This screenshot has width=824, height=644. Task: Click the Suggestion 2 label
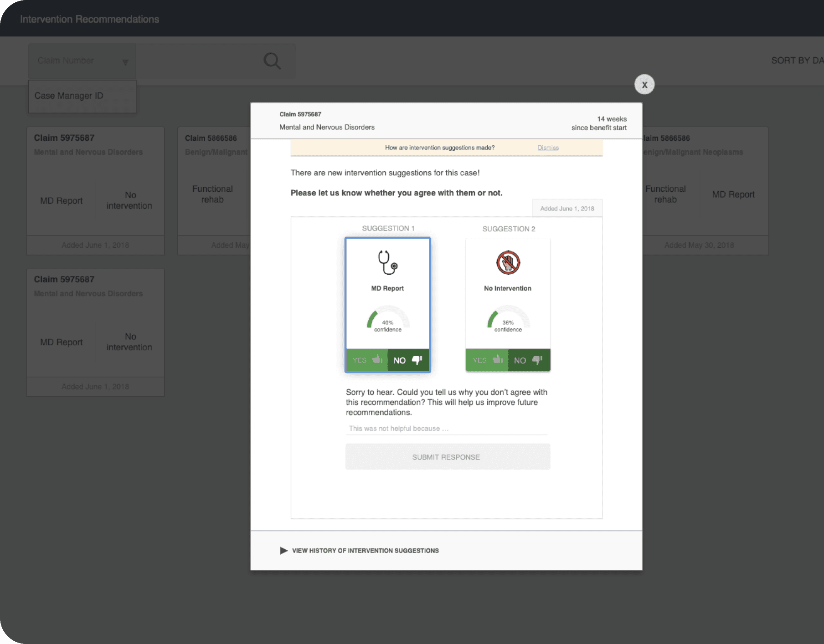509,229
